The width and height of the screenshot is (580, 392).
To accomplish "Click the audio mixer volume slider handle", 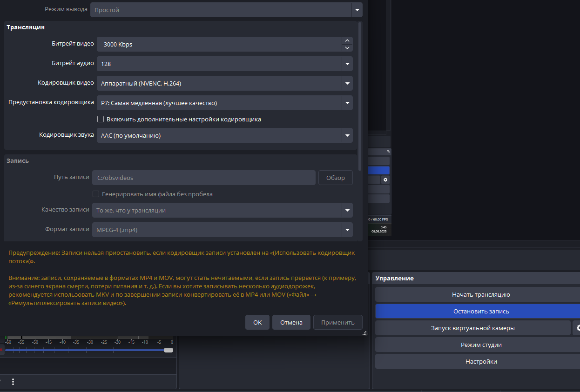I will coord(169,350).
